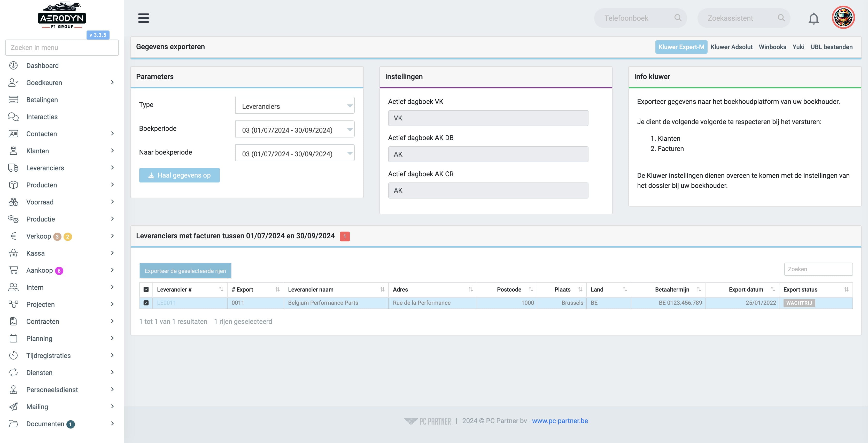
Task: Expand the Verkoop menu chevron
Action: 112,236
